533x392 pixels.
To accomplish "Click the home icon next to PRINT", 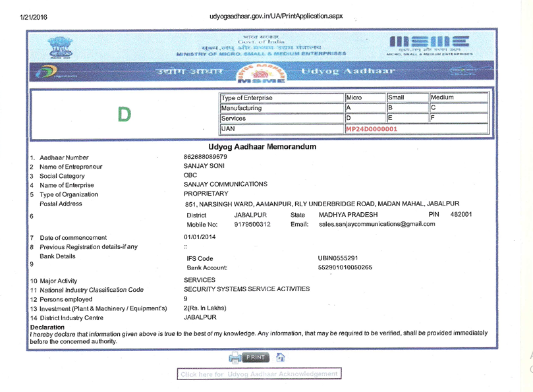I will [x=280, y=357].
